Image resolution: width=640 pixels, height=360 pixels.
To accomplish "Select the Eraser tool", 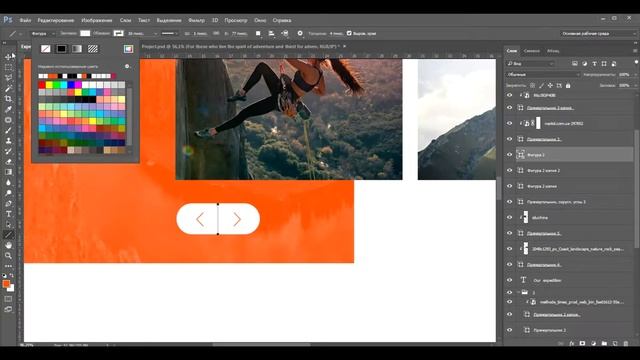I will click(8, 162).
